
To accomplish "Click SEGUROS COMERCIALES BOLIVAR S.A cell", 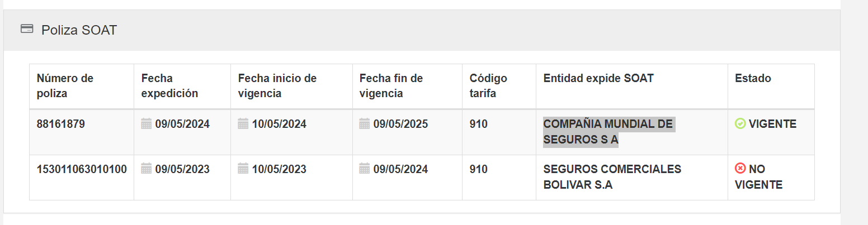I will click(x=612, y=177).
